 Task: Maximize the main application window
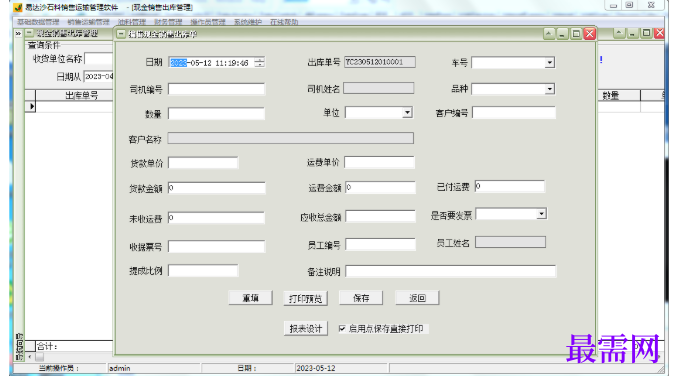630,5
